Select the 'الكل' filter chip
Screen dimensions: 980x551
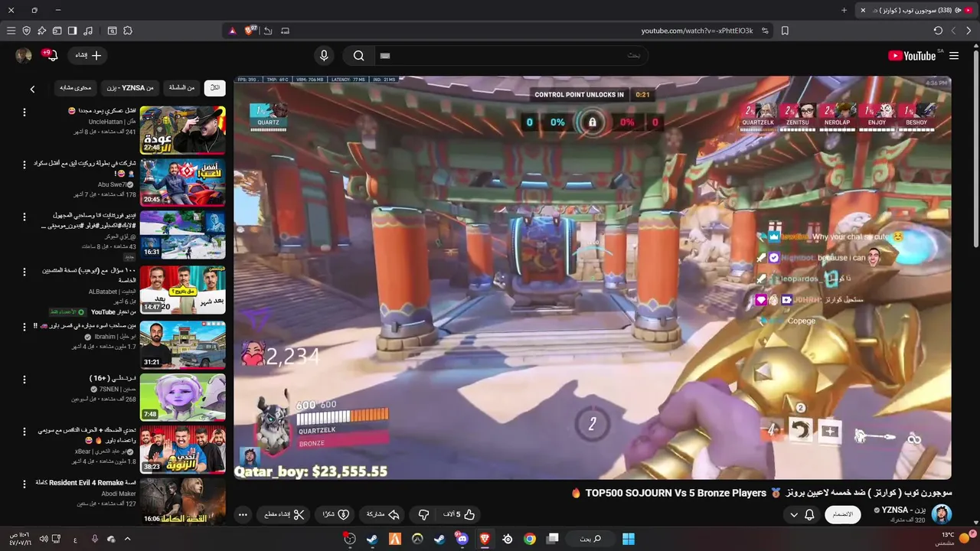coord(215,88)
